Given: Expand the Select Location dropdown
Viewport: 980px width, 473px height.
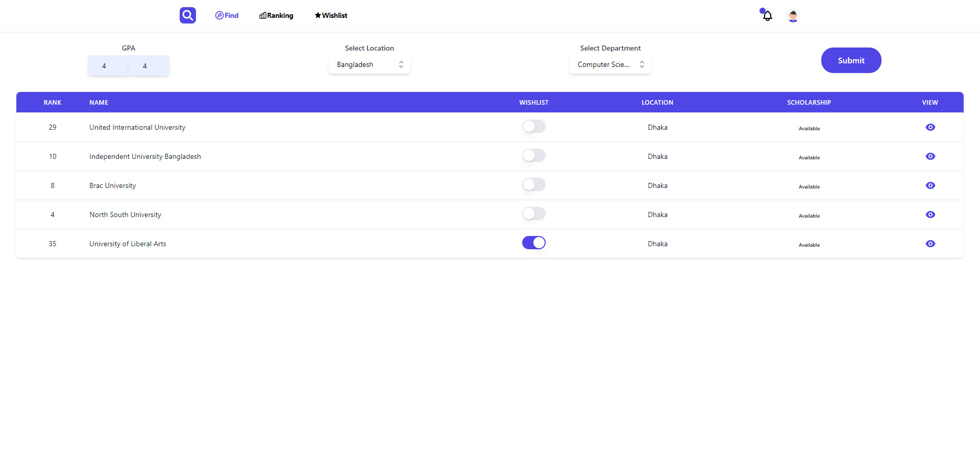Looking at the screenshot, I should tap(369, 65).
